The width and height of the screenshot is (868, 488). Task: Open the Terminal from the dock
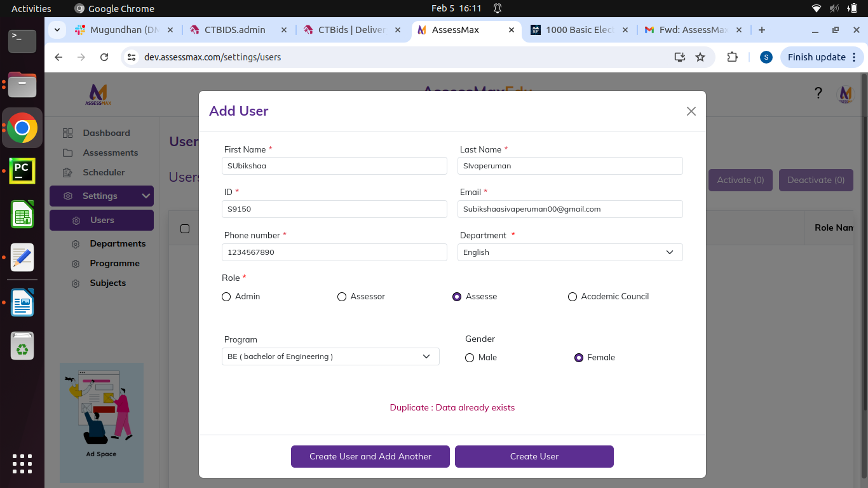22,41
